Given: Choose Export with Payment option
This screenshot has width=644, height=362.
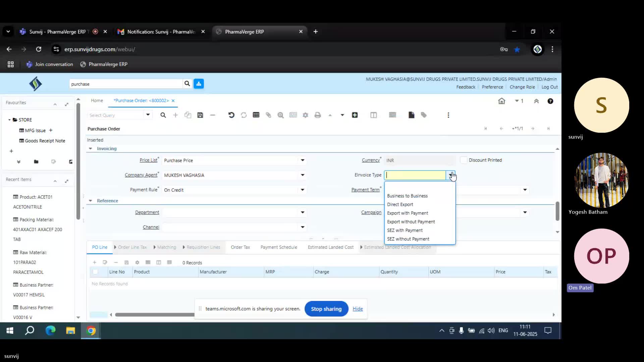Looking at the screenshot, I should pos(420,213).
